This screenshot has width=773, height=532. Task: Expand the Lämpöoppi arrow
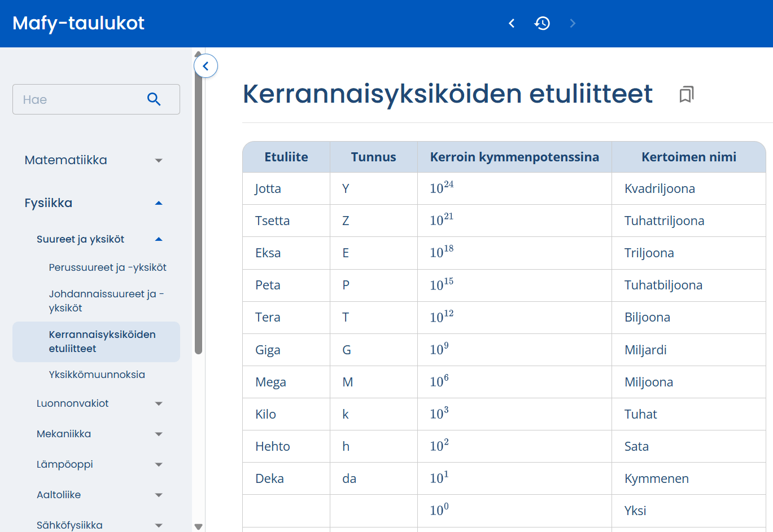pos(159,464)
